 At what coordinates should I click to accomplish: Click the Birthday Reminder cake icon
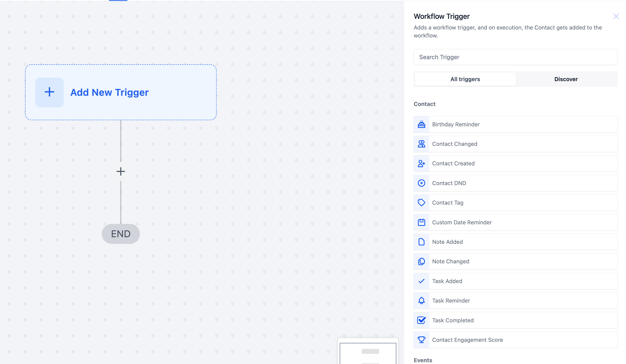[421, 124]
